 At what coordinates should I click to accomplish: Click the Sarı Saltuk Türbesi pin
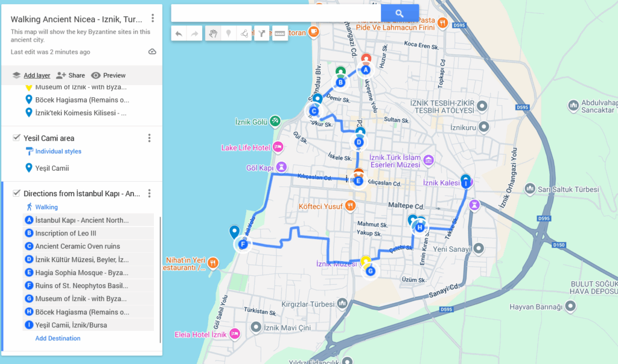(x=530, y=188)
